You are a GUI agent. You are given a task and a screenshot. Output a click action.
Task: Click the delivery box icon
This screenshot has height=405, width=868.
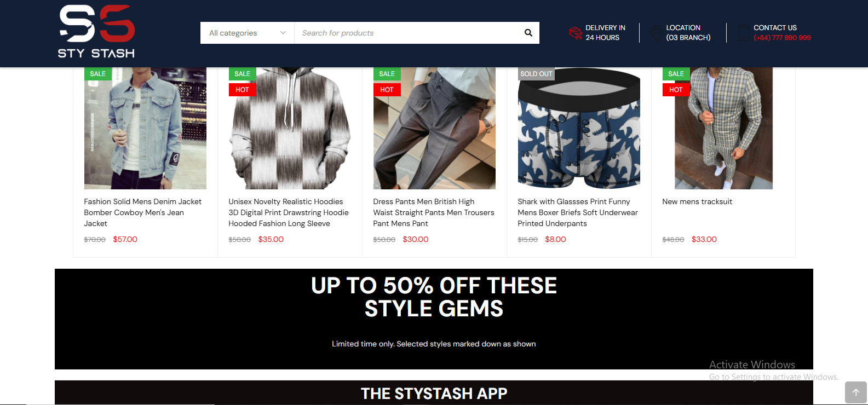575,33
